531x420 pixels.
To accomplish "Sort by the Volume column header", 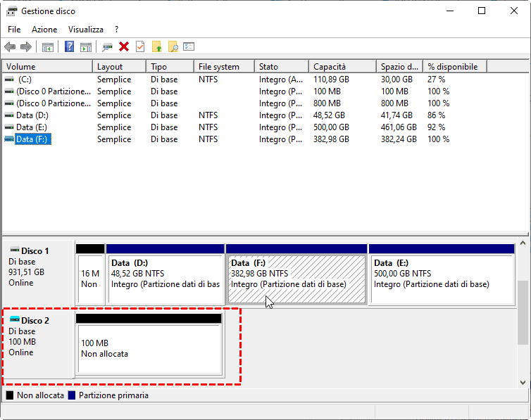I will [x=47, y=67].
